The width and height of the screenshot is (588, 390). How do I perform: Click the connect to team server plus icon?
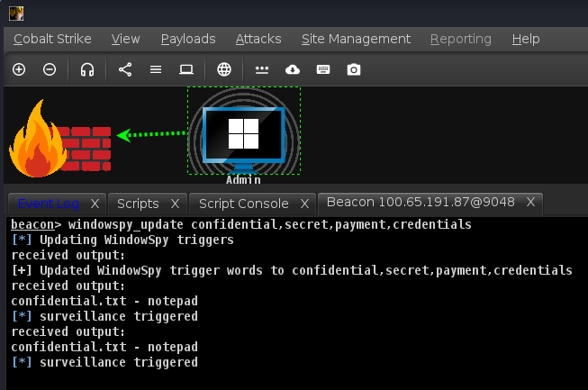tap(19, 69)
